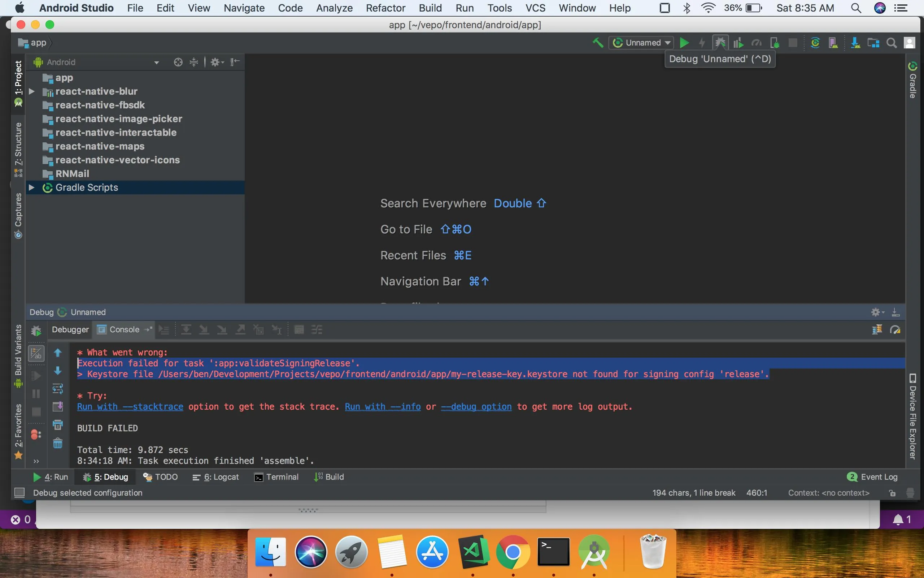This screenshot has height=578, width=924.
Task: Open the Terminal tool window
Action: pos(276,477)
